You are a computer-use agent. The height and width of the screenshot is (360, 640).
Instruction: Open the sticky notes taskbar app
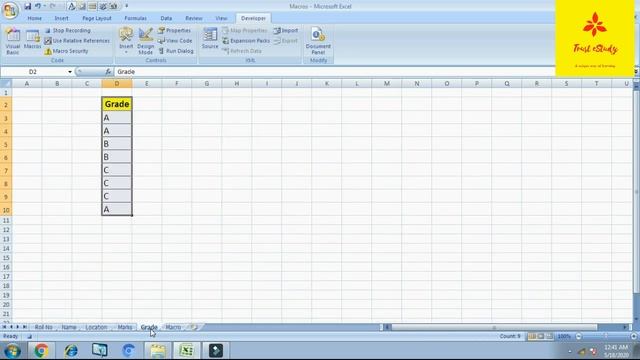[x=158, y=351]
